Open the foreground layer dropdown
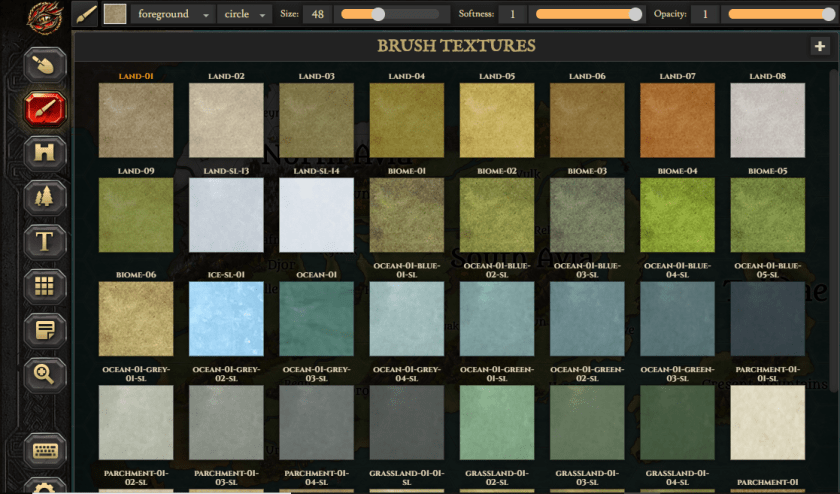Viewport: 840px width, 494px height. point(172,14)
